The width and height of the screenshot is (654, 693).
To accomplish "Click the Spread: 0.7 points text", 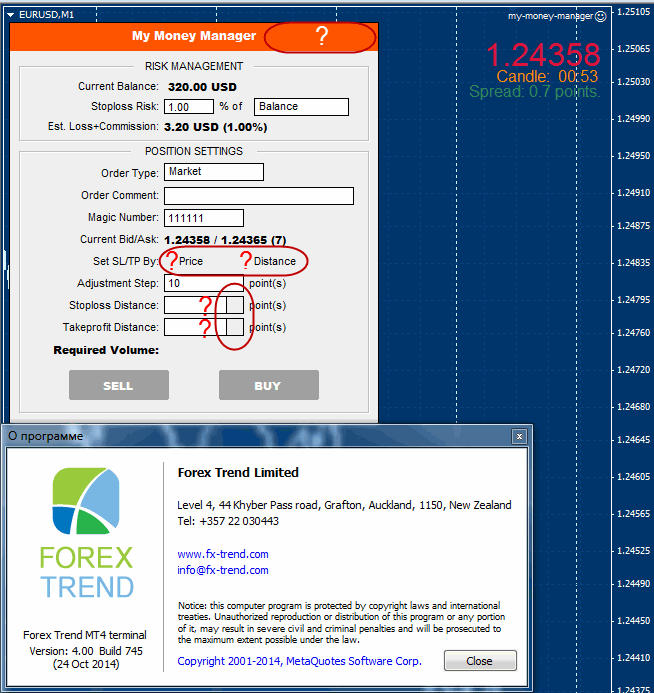I will 535,91.
